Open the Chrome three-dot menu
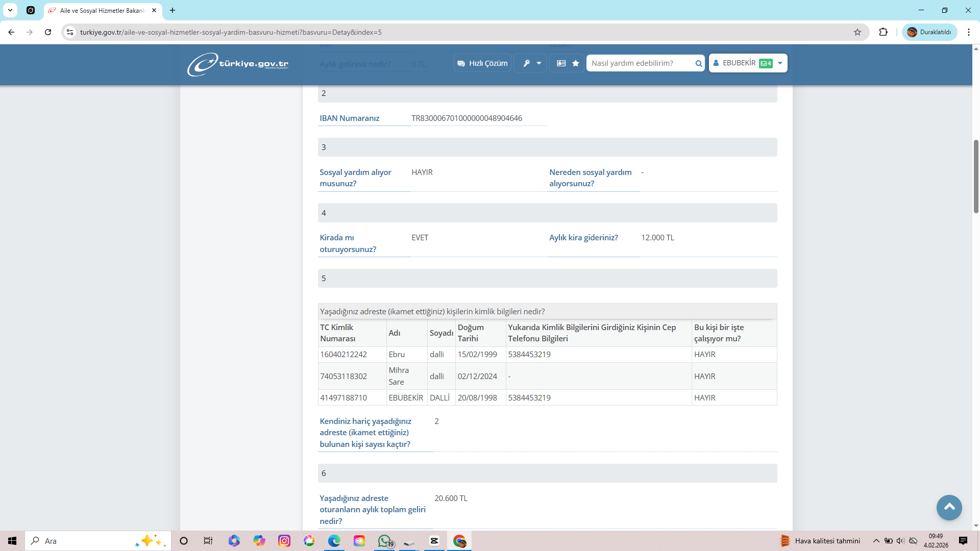This screenshot has width=980, height=551. [x=968, y=32]
